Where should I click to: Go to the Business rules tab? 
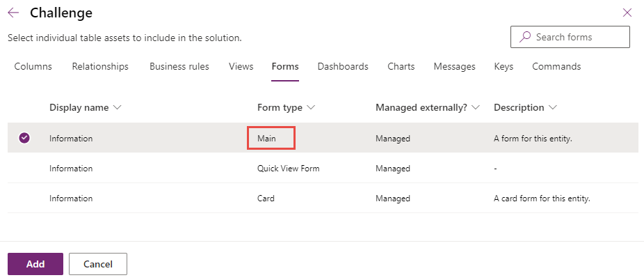tap(179, 67)
